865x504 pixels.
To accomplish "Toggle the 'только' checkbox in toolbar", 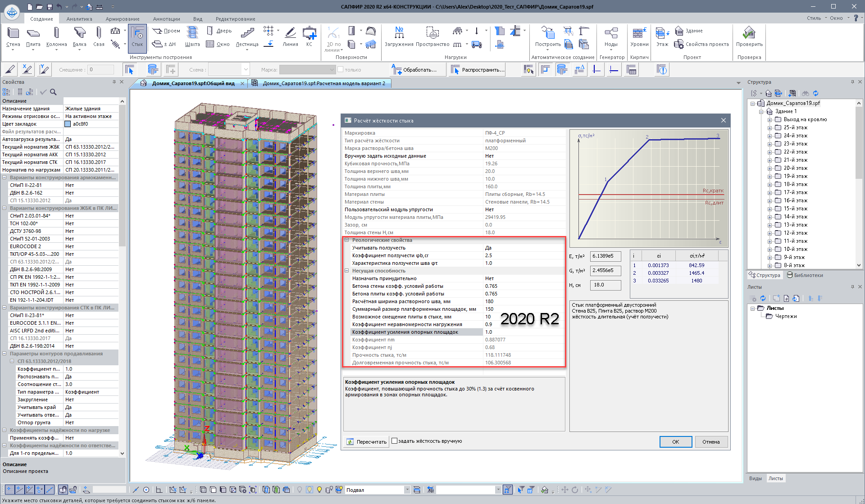I will pos(341,70).
